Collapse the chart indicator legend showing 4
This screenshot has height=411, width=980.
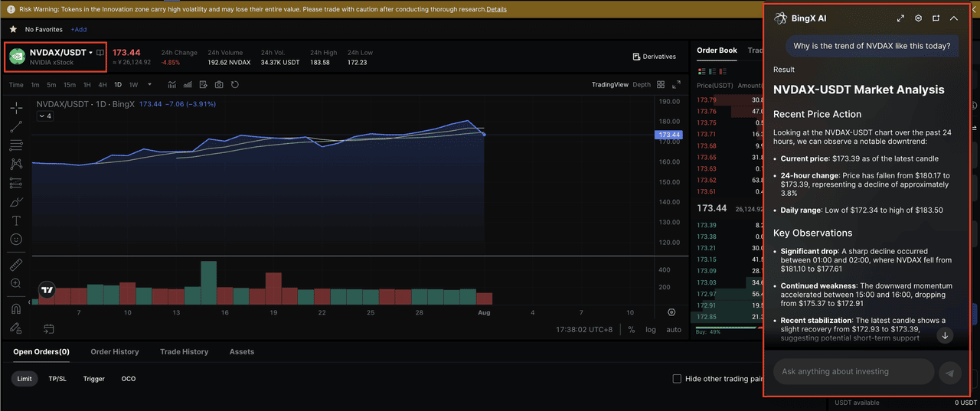coord(45,116)
